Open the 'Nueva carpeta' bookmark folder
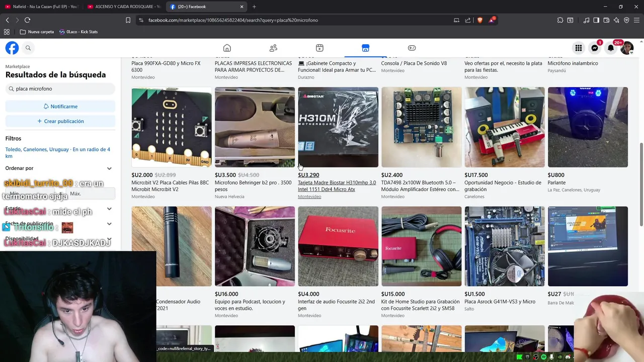This screenshot has width=644, height=362. (x=37, y=32)
